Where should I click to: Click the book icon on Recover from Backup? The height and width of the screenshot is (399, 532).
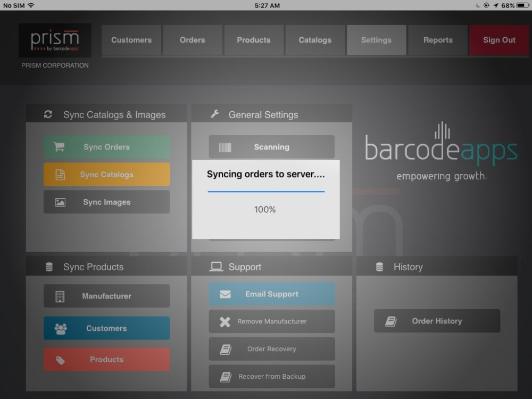point(226,377)
